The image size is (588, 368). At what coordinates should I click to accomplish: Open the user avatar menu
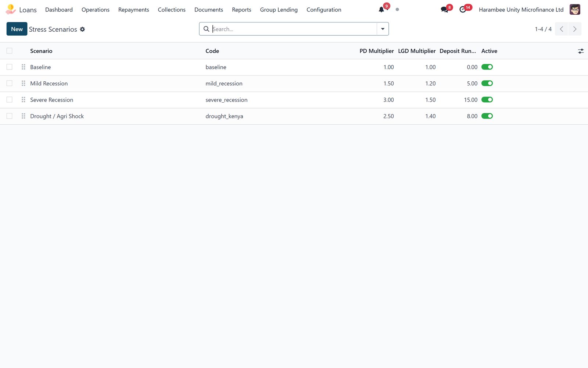click(575, 10)
